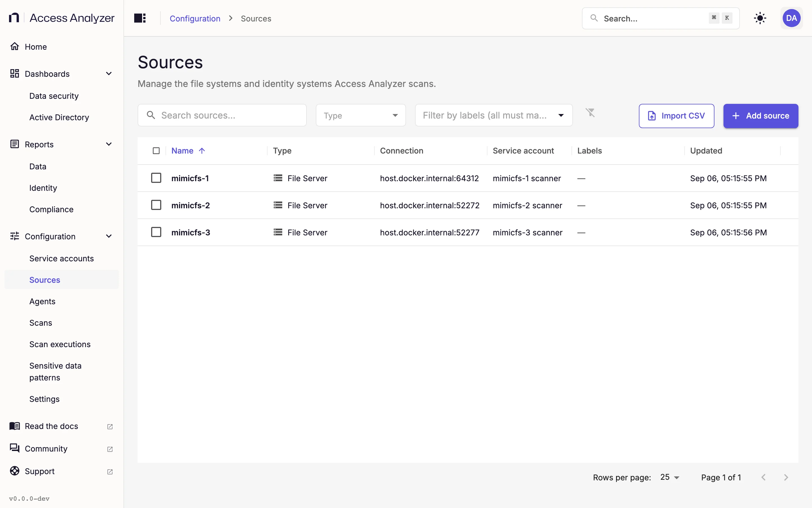Collapse the Configuration section chevron
Screen dimensions: 812x508
[x=109, y=236]
